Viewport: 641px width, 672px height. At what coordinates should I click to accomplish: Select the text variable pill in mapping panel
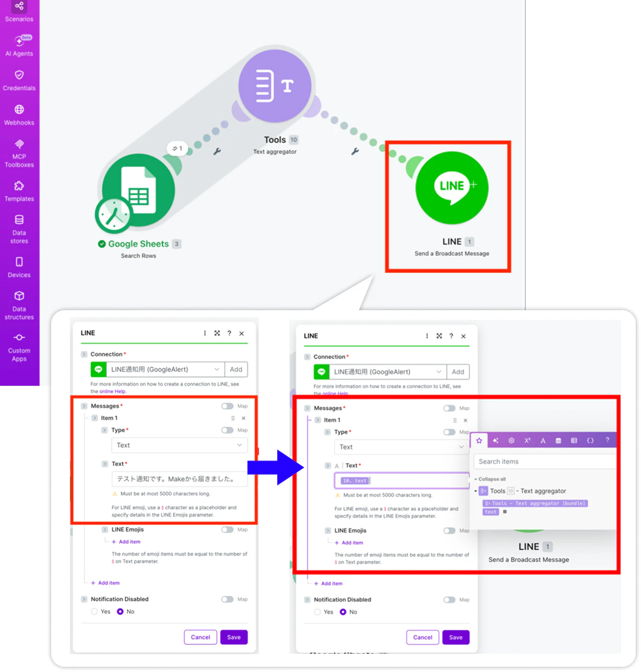[491, 512]
